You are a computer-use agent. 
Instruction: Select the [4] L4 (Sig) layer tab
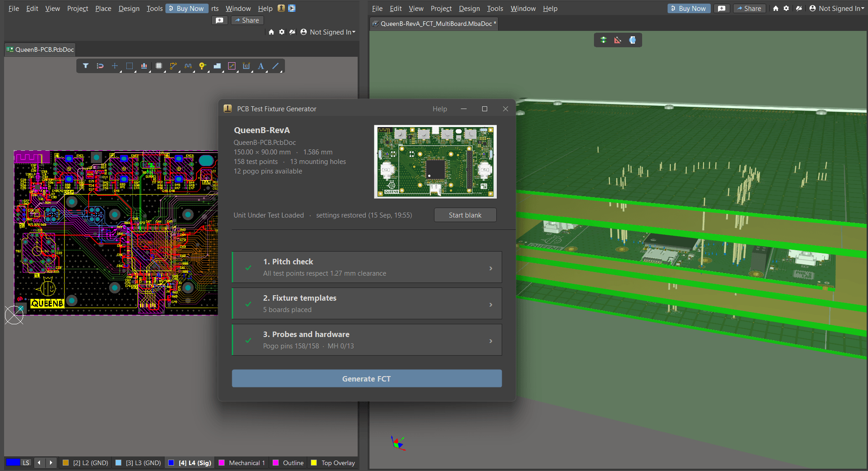click(x=190, y=463)
